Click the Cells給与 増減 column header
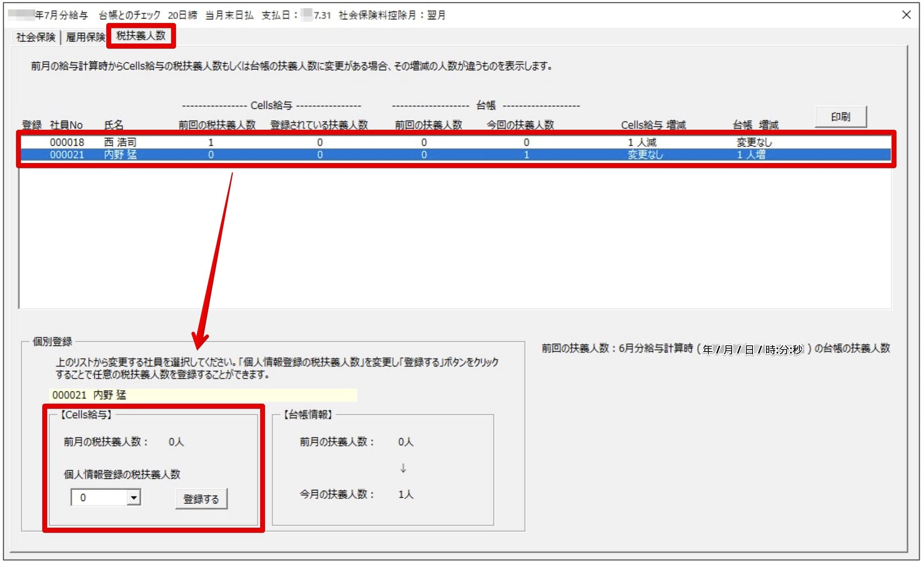924x563 pixels. click(x=653, y=125)
